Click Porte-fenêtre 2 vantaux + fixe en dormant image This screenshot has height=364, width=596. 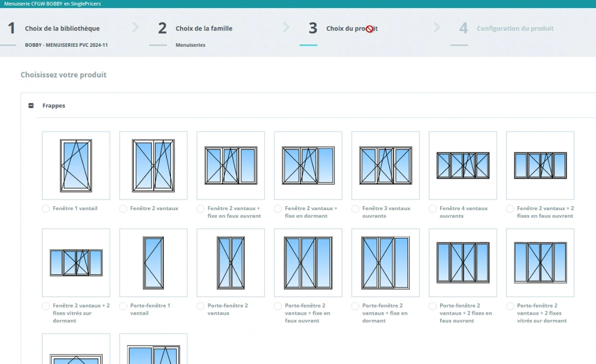click(x=385, y=262)
